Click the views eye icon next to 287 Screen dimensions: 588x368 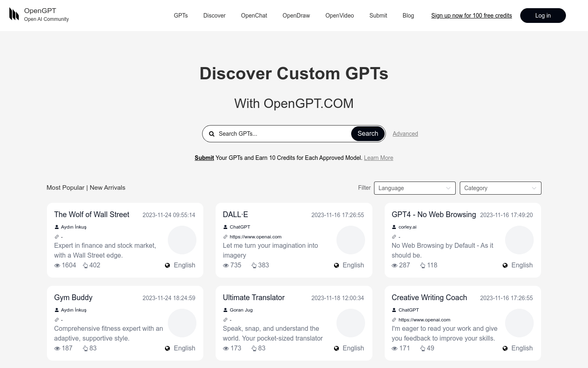[394, 265]
